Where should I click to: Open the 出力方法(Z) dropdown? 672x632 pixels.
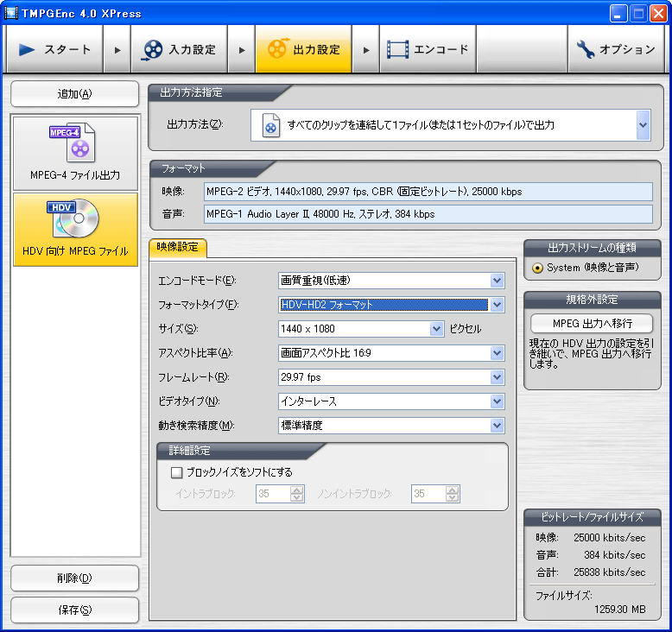click(643, 124)
